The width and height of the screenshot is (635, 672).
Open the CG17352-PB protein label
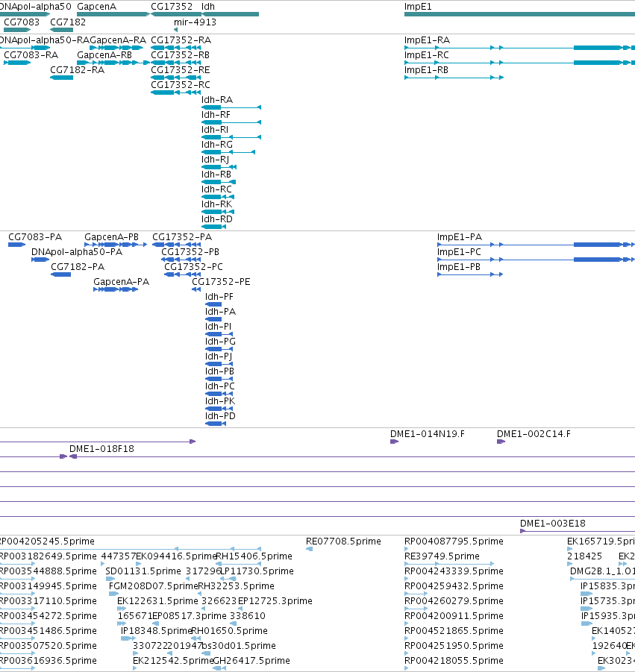tap(190, 252)
